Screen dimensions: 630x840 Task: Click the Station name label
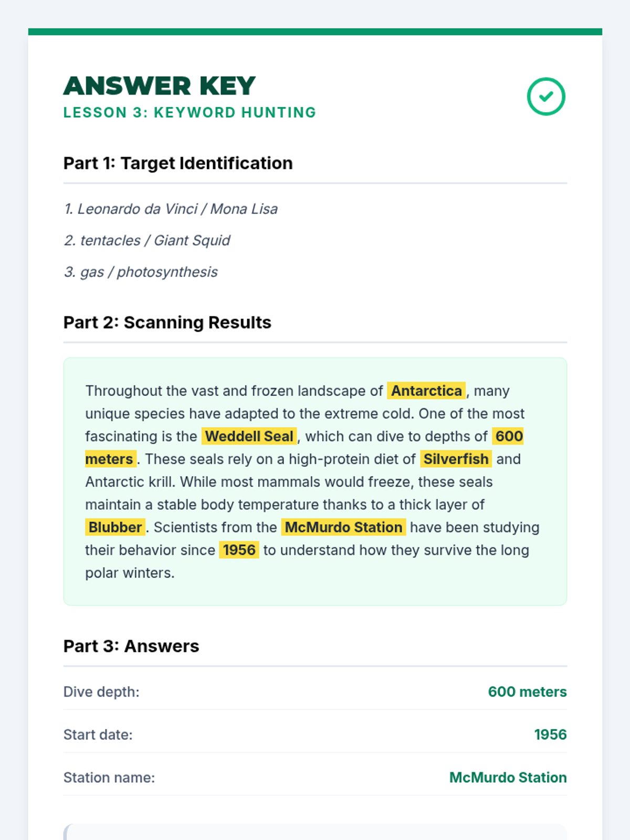coord(109,778)
